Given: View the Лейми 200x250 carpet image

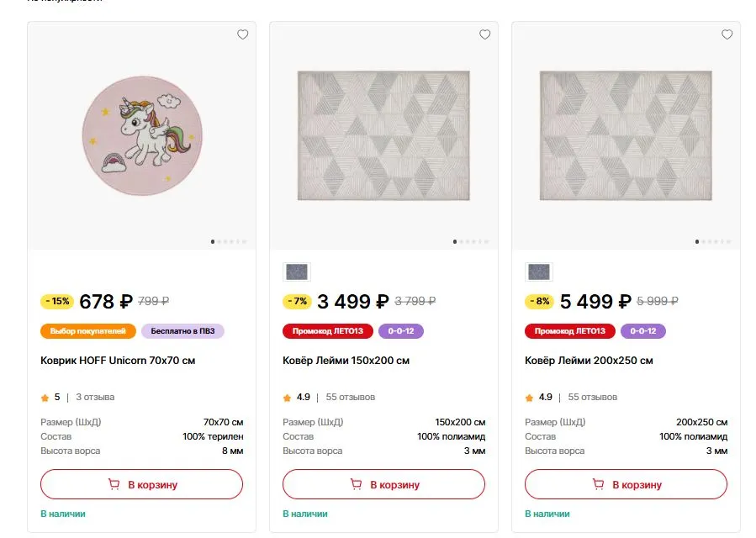Looking at the screenshot, I should point(626,135).
